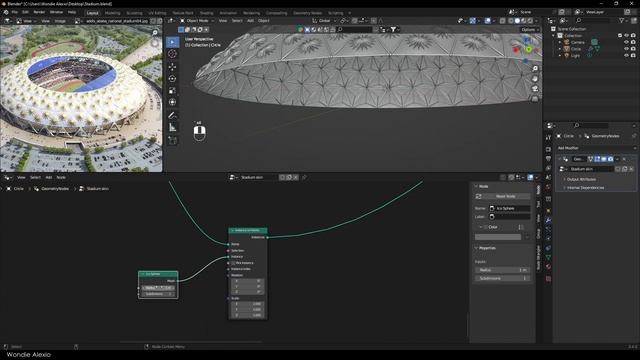Select the Cursor tool in viewport toolbar
This screenshot has height=360, width=640.
tap(172, 54)
